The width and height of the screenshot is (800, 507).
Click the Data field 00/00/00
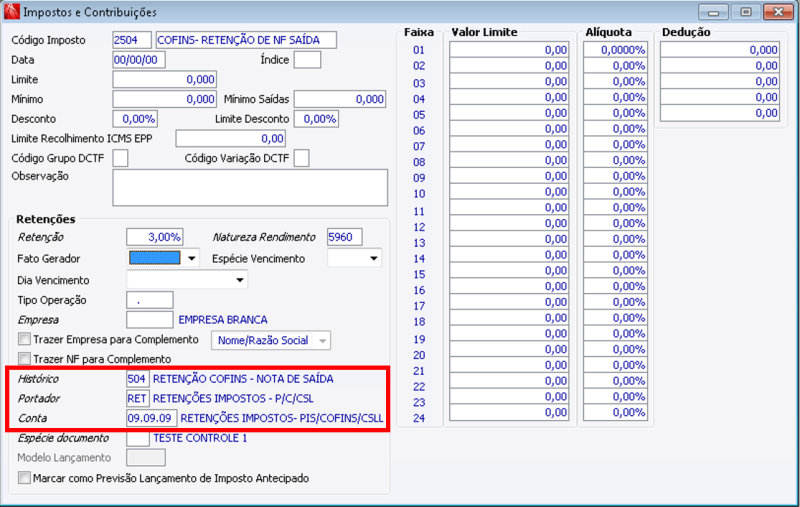[139, 60]
